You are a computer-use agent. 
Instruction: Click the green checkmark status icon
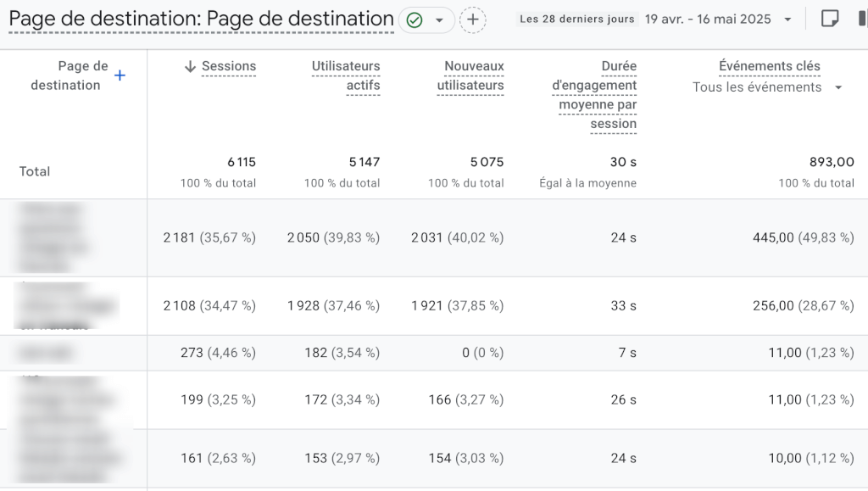[x=414, y=20]
